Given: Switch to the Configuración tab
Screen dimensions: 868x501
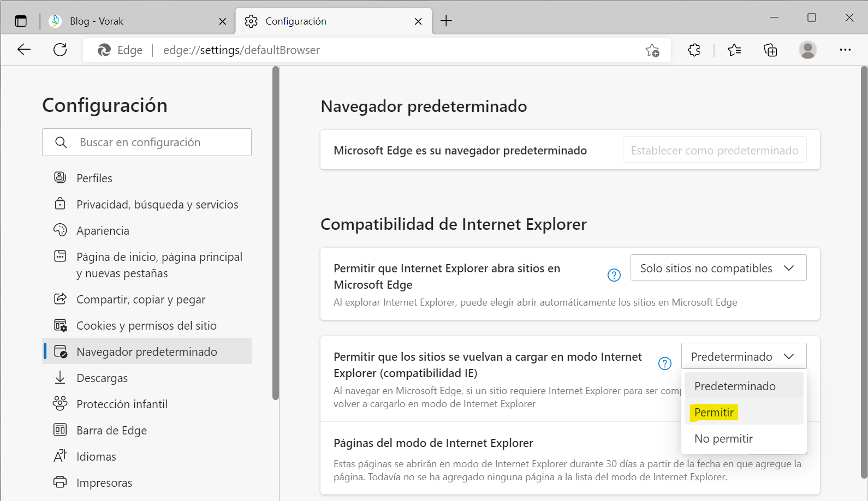Looking at the screenshot, I should 334,21.
